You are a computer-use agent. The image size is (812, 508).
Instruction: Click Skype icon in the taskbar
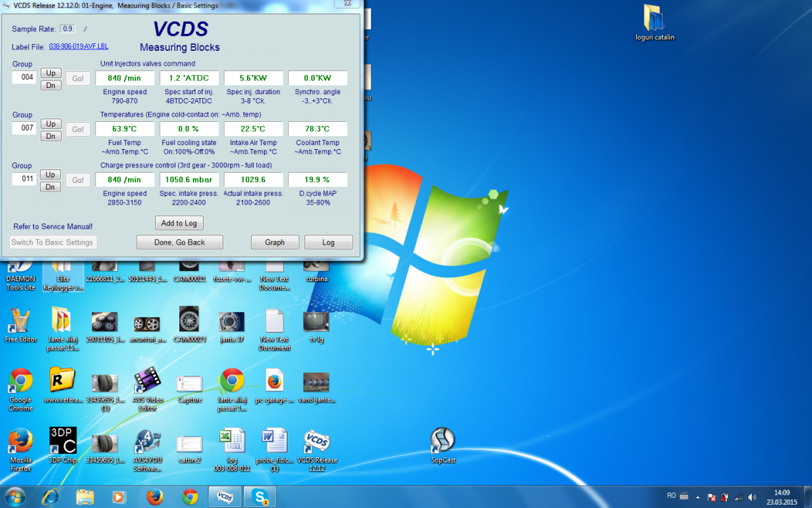point(259,496)
